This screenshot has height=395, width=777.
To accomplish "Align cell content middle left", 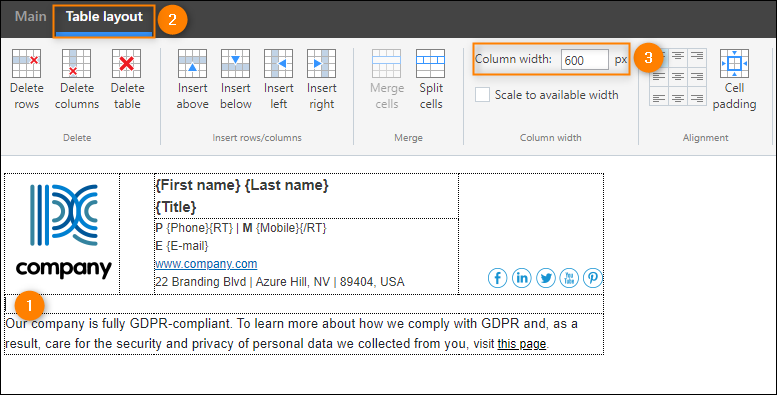I will click(659, 77).
